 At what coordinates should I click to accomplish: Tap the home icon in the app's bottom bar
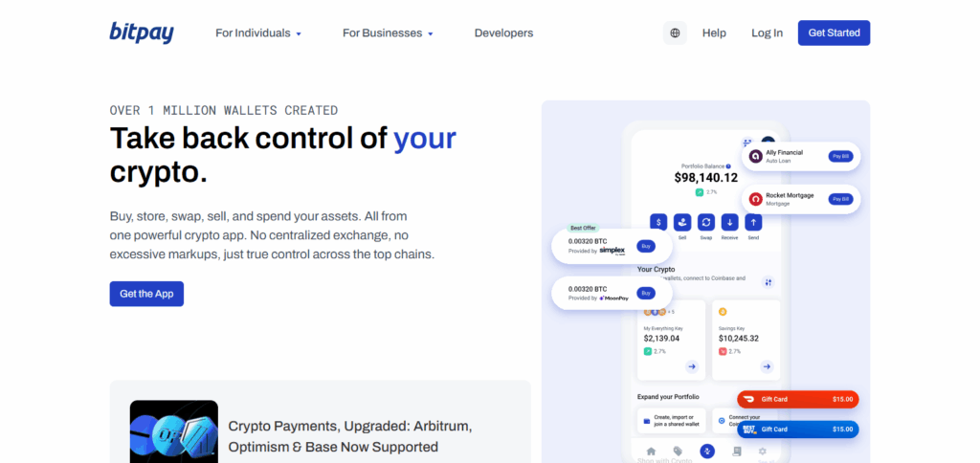coord(651,451)
